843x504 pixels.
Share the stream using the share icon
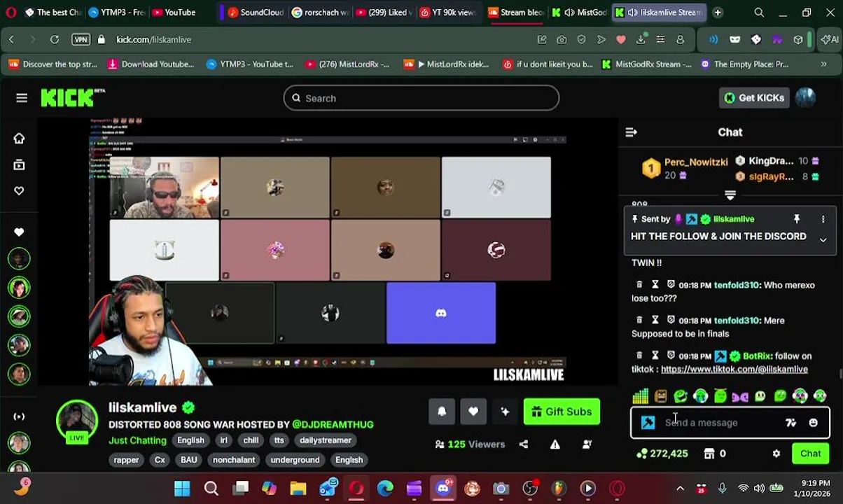524,444
